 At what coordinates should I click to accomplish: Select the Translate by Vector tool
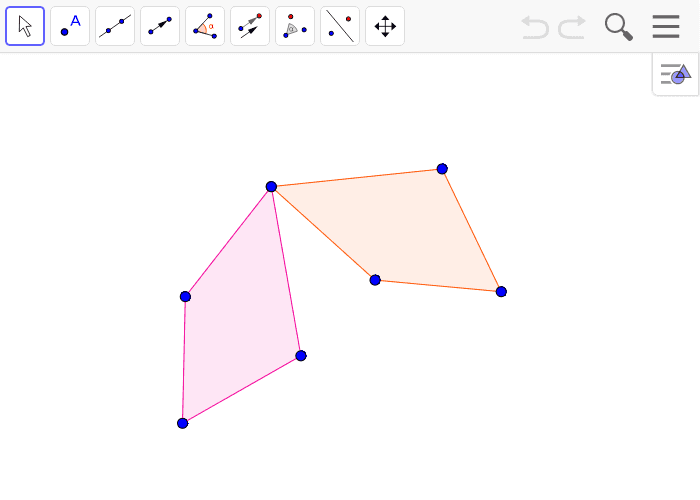tap(250, 26)
